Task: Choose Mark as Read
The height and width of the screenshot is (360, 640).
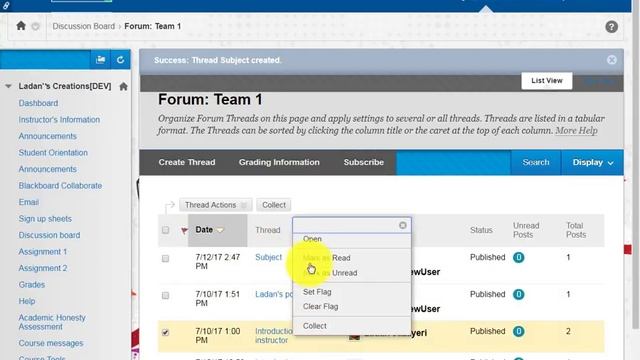Action: (327, 258)
